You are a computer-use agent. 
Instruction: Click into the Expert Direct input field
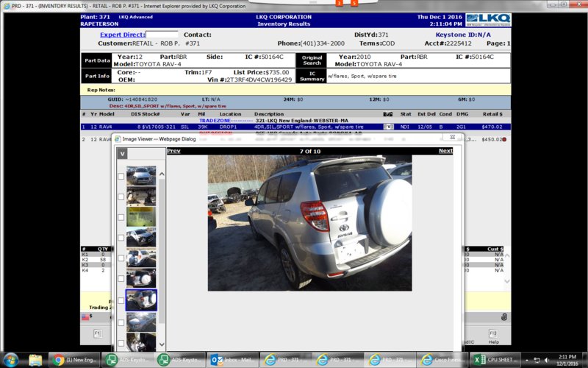pos(162,35)
